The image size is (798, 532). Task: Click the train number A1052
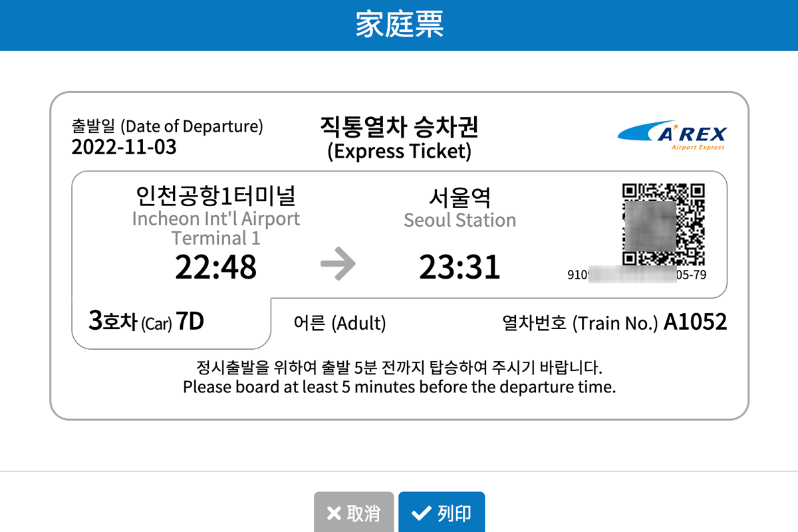[695, 323]
